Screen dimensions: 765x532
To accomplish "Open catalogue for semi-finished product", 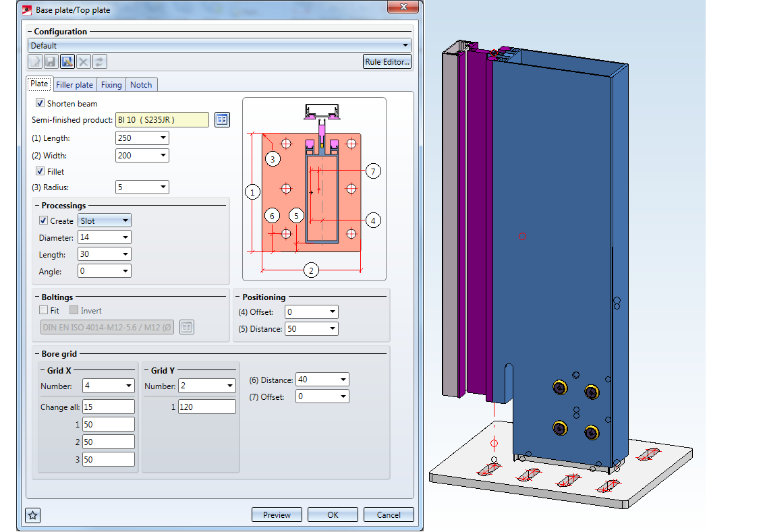I will coord(222,120).
